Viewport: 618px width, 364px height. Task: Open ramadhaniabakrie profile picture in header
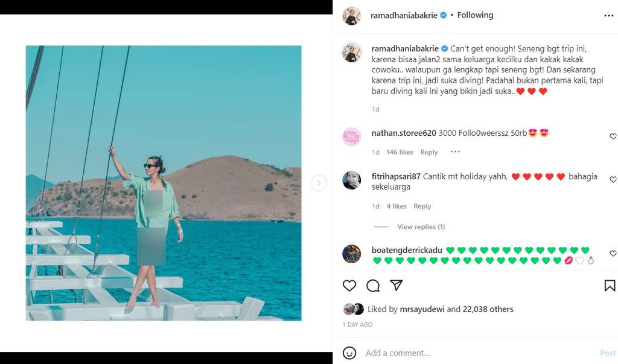(x=351, y=16)
